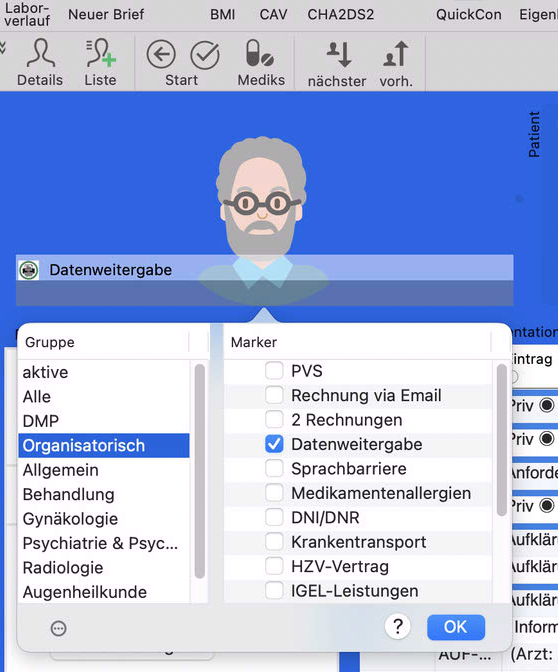Open Mediks pill icon
This screenshot has width=558, height=672.
(x=259, y=53)
